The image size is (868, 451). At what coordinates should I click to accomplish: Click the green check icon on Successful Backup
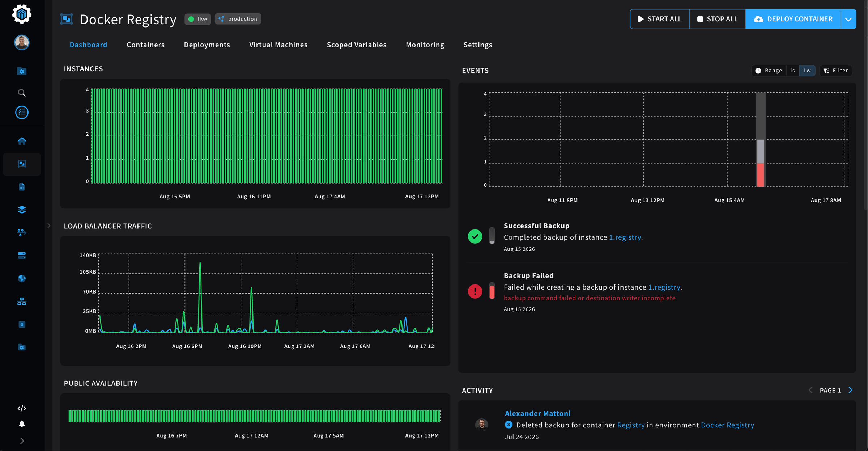coord(475,236)
